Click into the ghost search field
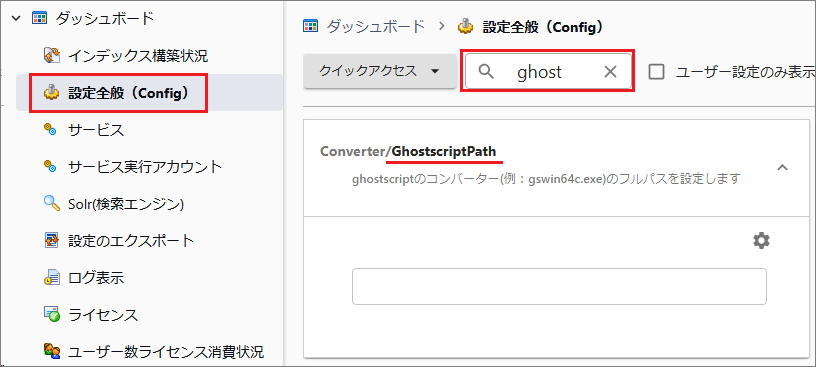This screenshot has width=816, height=367. [548, 71]
